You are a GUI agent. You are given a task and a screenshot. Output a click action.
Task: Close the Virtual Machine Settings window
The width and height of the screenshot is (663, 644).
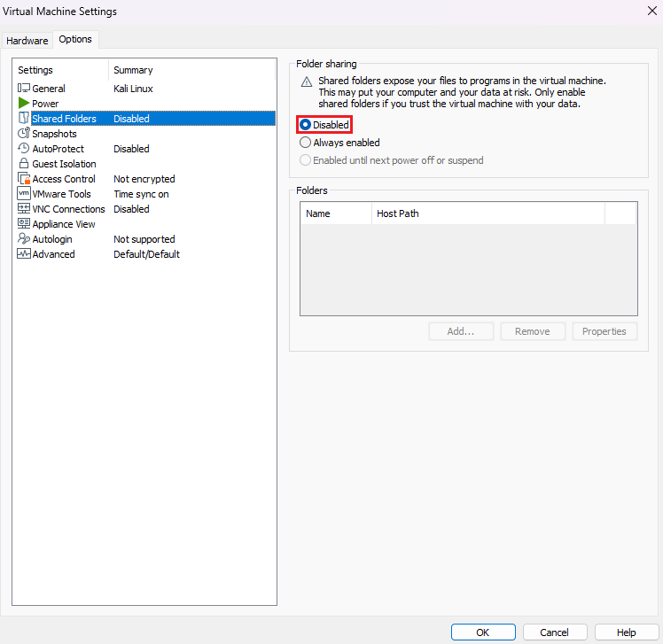coord(651,11)
